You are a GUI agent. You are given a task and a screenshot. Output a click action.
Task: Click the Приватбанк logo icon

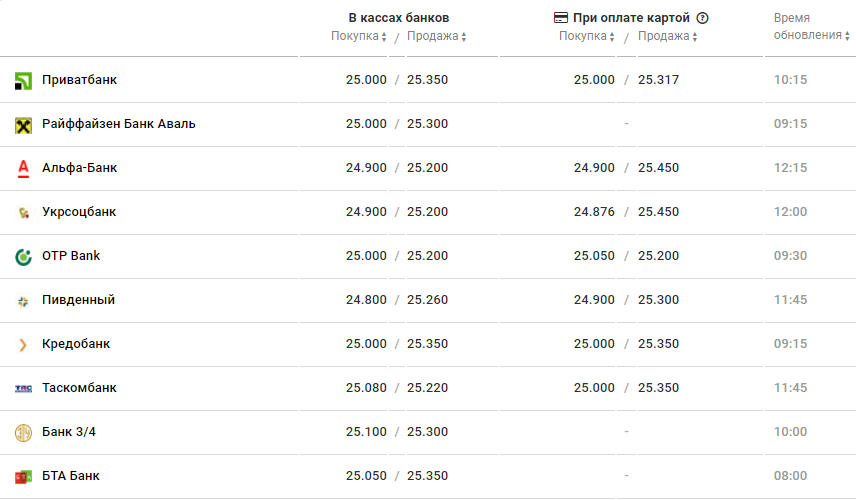(x=24, y=81)
